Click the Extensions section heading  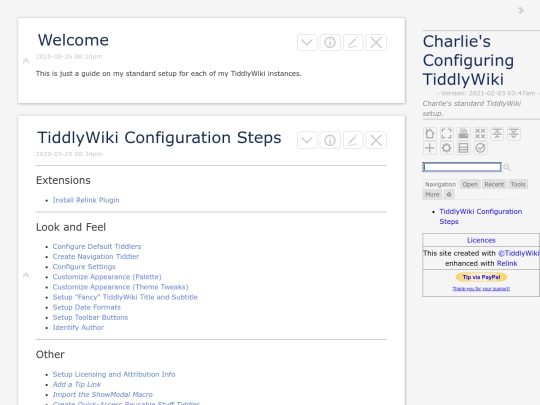coord(63,180)
